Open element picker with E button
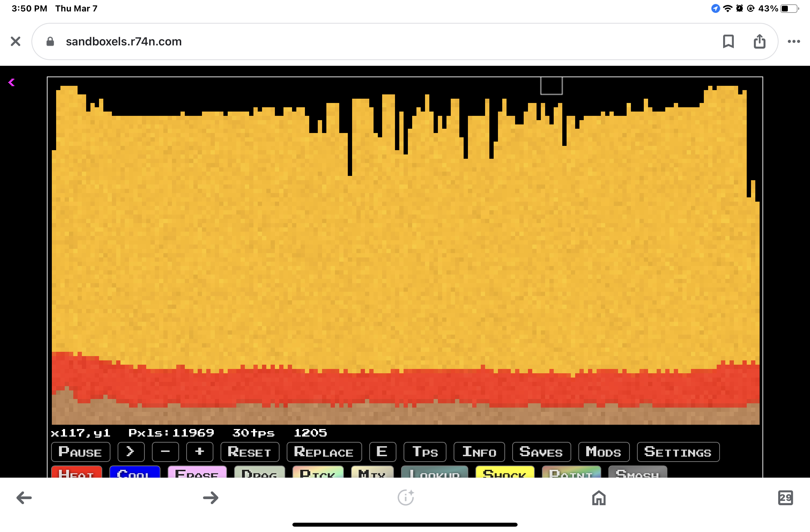The image size is (810, 532). (x=382, y=452)
